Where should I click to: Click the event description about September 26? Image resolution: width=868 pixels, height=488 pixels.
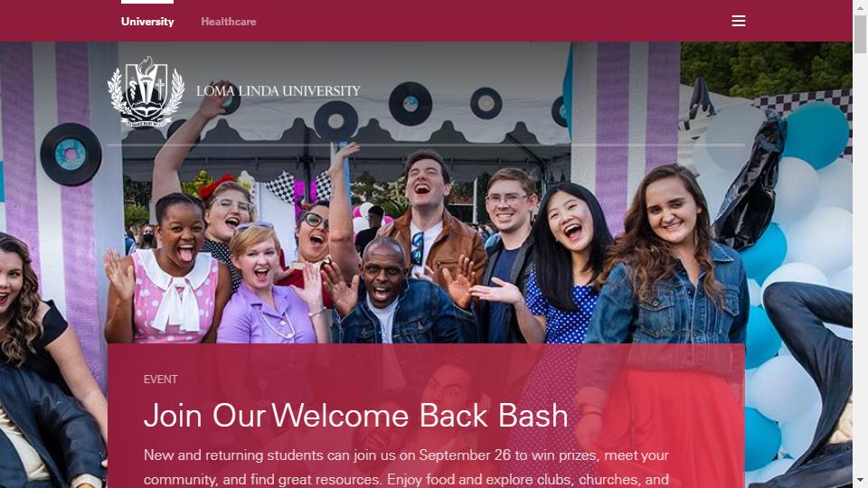click(406, 467)
